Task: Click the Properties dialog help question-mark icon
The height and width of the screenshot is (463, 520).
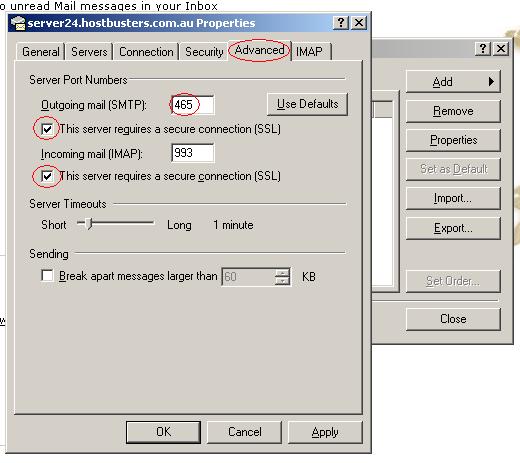Action: coord(341,23)
